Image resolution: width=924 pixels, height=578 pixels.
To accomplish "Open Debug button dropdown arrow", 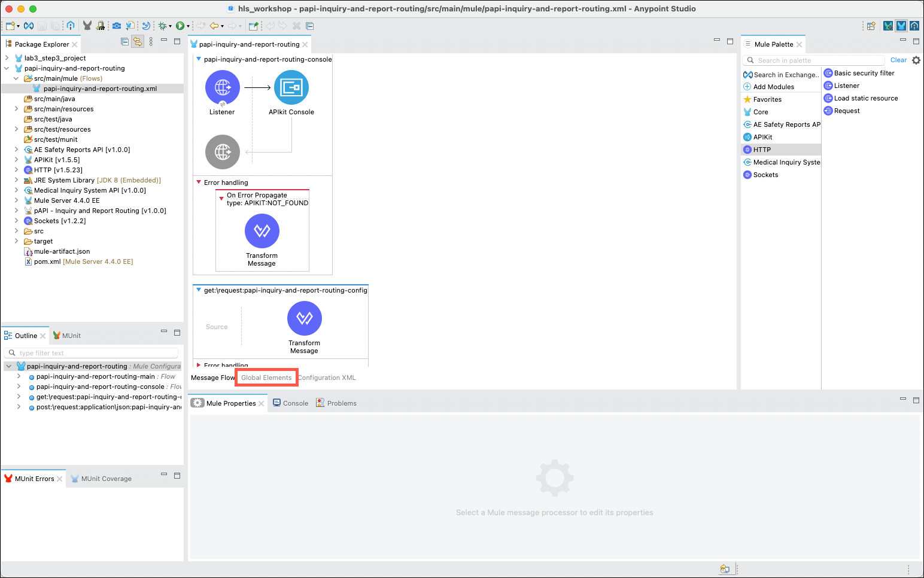I will tap(170, 26).
